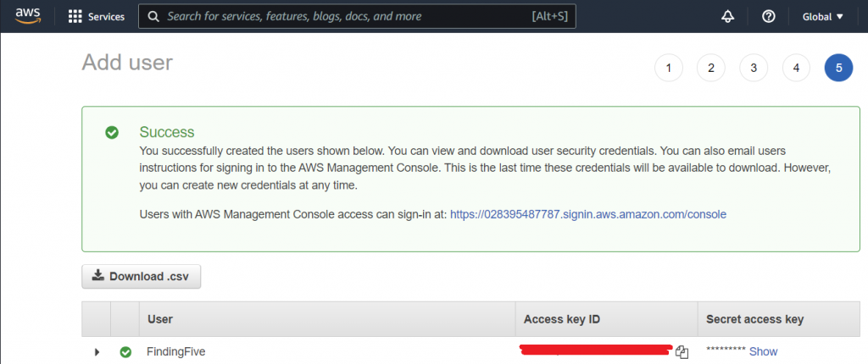Expand the FindingFive user row

click(97, 352)
